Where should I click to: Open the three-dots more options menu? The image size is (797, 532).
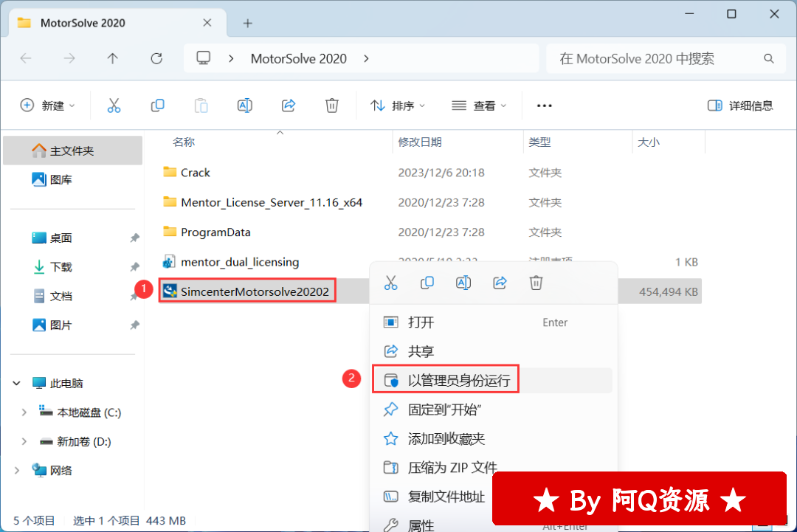pos(545,106)
